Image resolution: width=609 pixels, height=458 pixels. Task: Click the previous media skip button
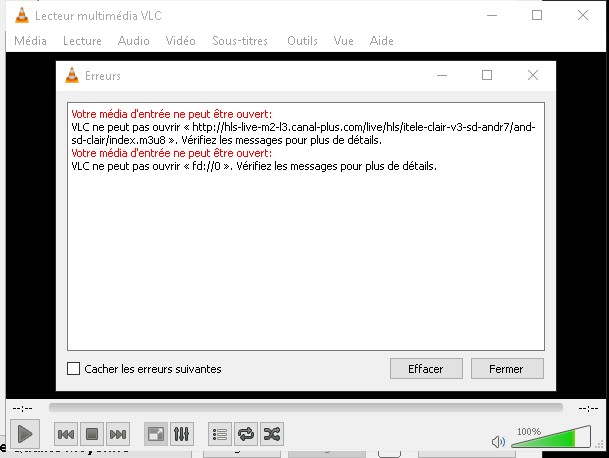pyautogui.click(x=66, y=434)
